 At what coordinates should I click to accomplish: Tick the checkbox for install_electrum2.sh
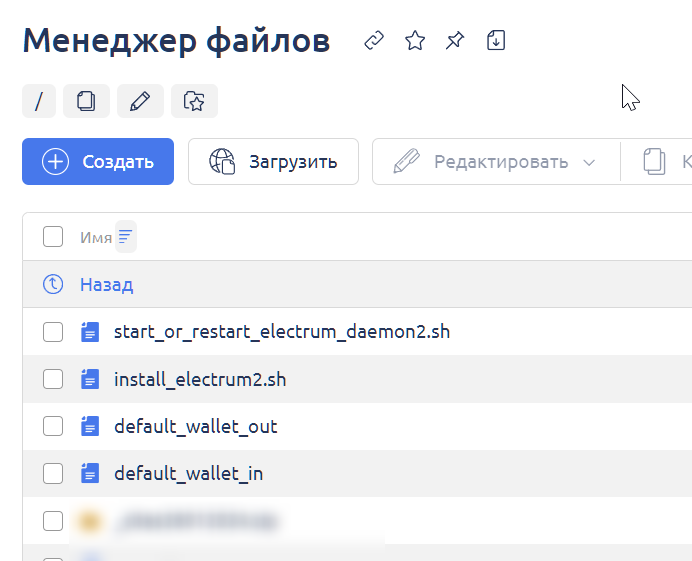point(53,379)
